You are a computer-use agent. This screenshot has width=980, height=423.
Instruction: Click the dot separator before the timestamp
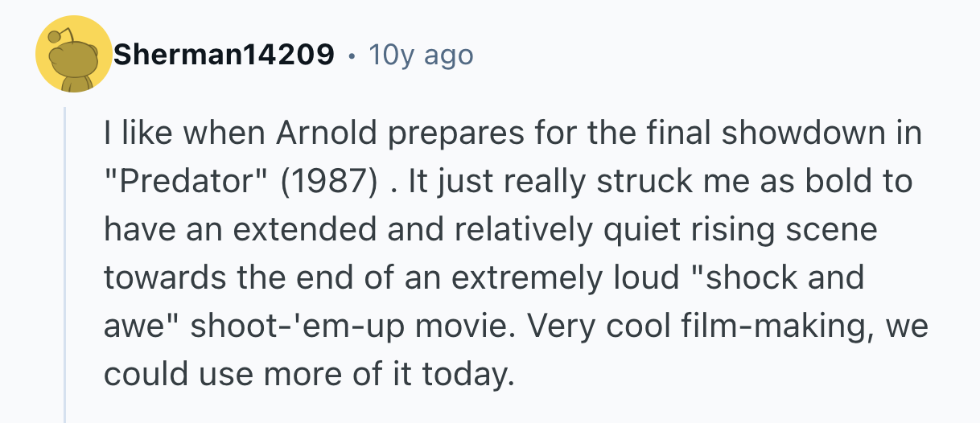(x=351, y=56)
